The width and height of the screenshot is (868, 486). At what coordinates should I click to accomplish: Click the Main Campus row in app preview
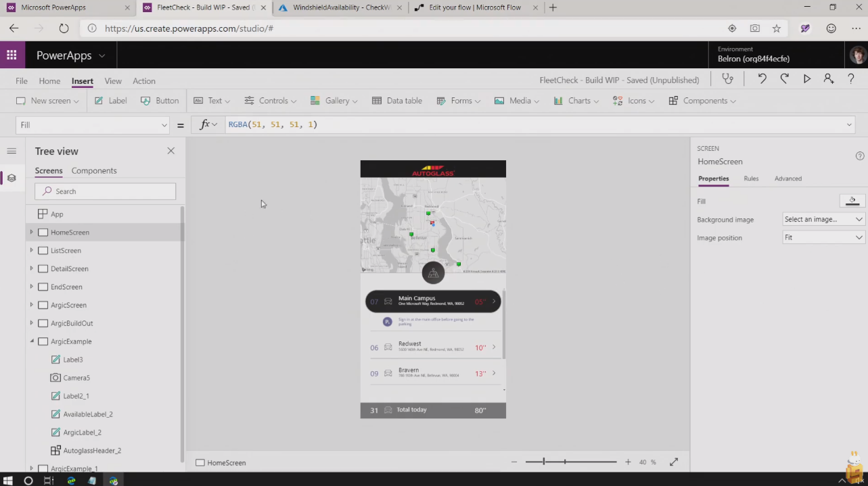433,301
